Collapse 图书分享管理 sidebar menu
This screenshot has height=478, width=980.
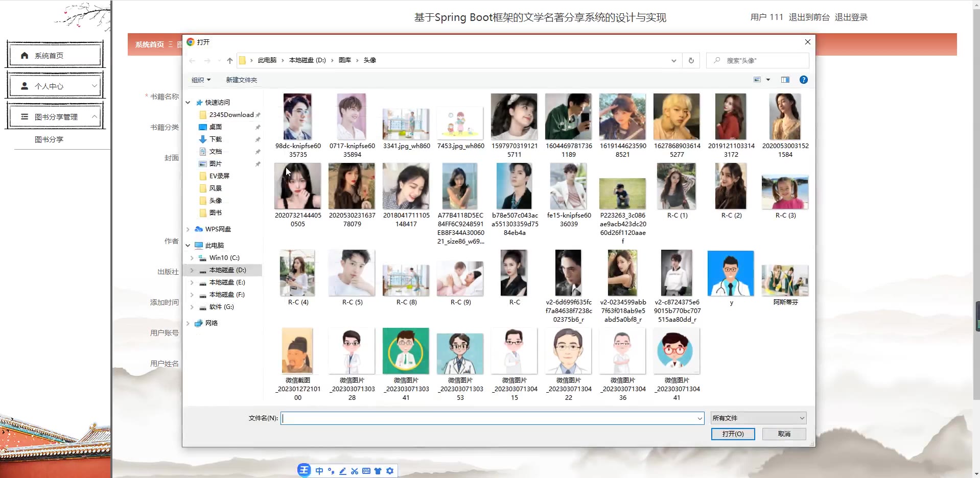pos(55,116)
